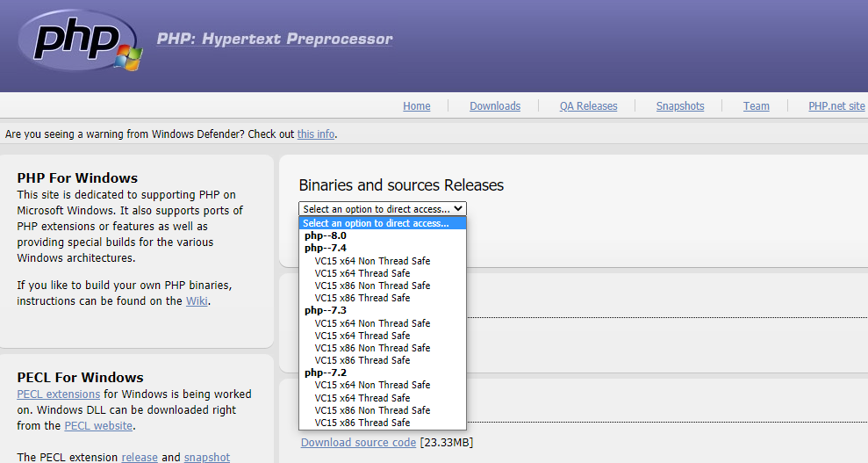Image resolution: width=868 pixels, height=463 pixels.
Task: Open the Team page link
Action: (x=757, y=105)
